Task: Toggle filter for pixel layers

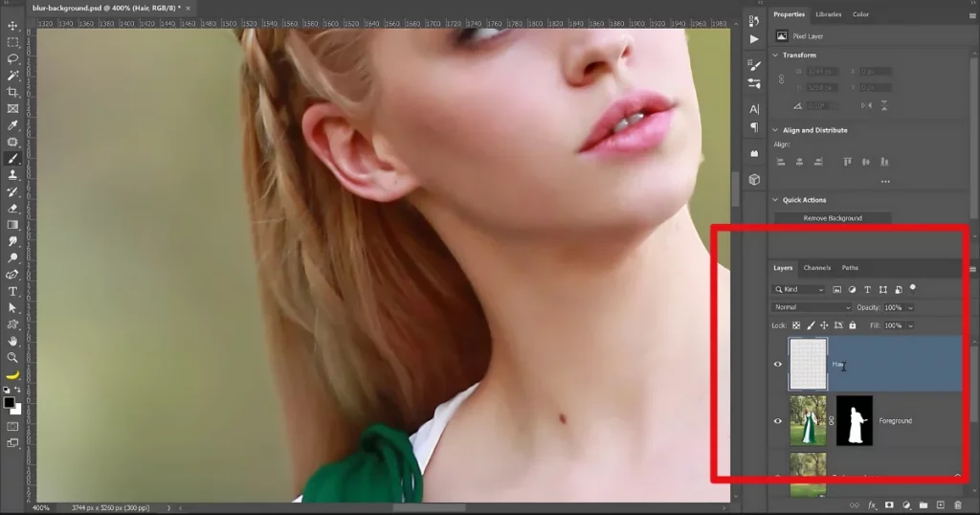Action: pyautogui.click(x=836, y=289)
